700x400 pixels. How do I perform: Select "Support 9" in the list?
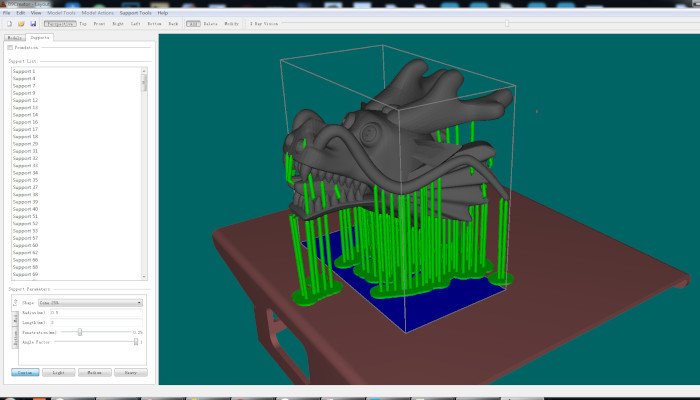(x=24, y=93)
